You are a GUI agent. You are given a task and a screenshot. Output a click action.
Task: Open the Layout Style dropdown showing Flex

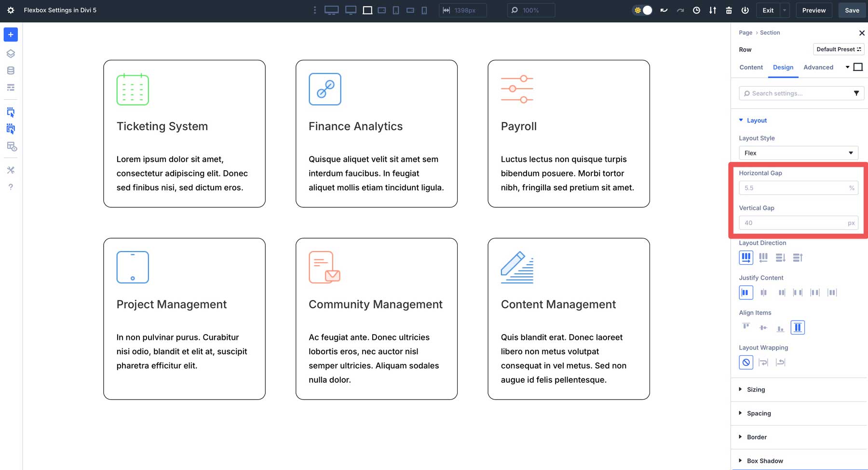click(799, 153)
